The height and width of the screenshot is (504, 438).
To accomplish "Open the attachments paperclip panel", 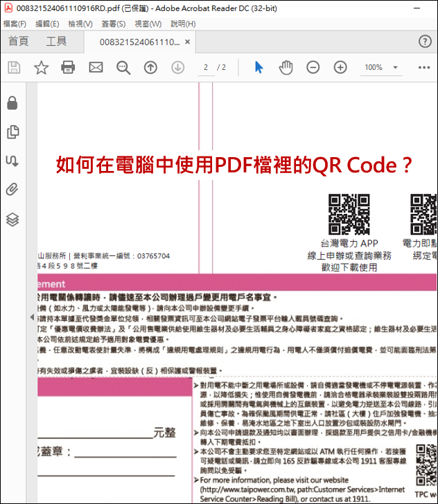I will point(12,189).
